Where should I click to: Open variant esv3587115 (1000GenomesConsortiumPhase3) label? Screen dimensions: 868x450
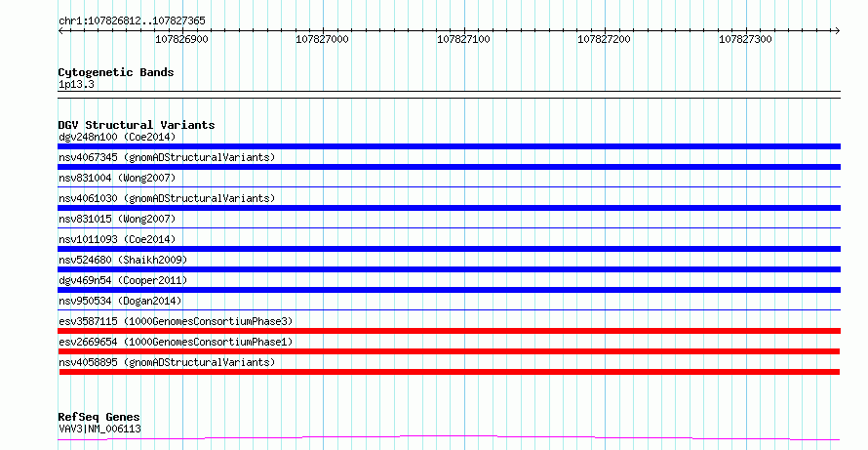[x=176, y=321]
